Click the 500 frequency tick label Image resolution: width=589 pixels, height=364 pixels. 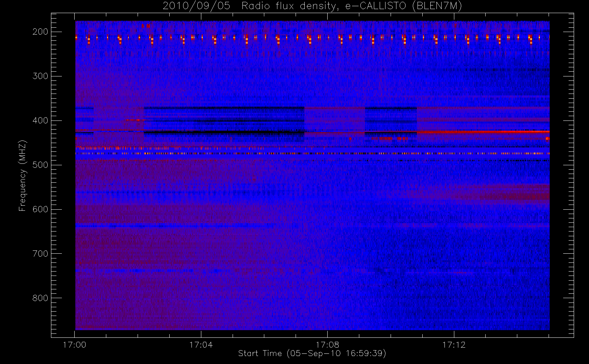(40, 165)
